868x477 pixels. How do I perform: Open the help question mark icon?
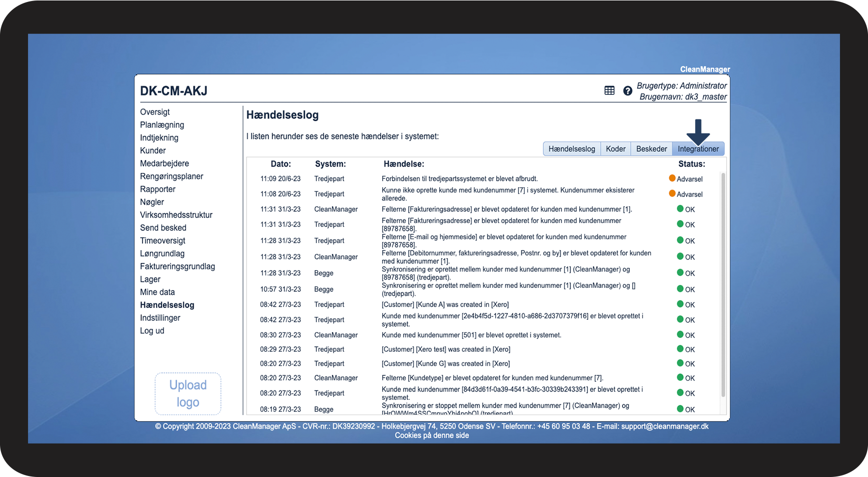tap(627, 91)
